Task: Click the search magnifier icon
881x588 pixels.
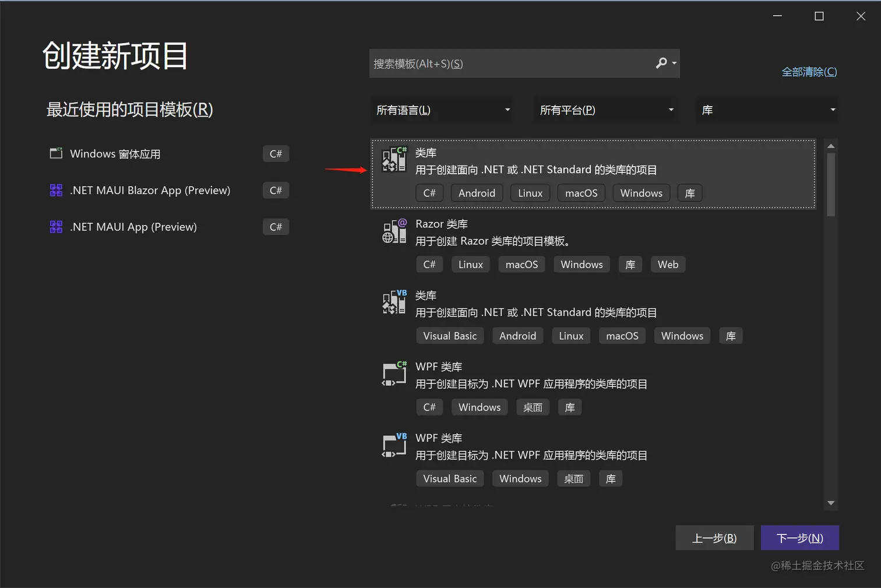Action: point(661,63)
